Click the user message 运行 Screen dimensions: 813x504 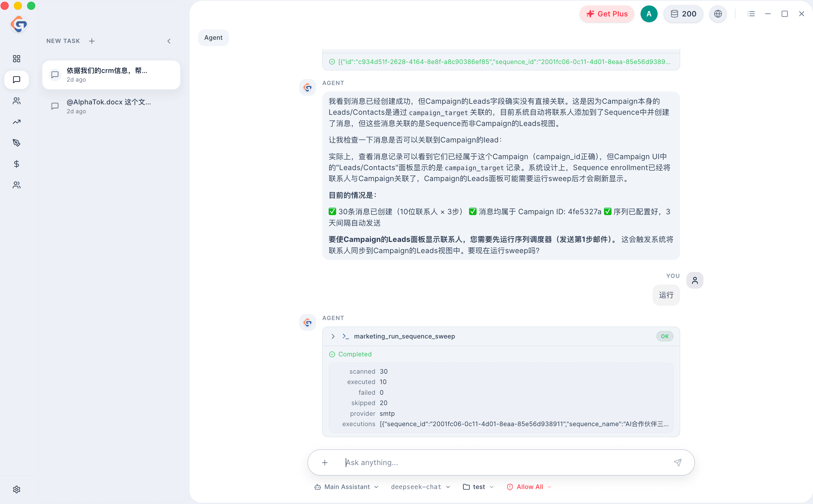pos(666,295)
